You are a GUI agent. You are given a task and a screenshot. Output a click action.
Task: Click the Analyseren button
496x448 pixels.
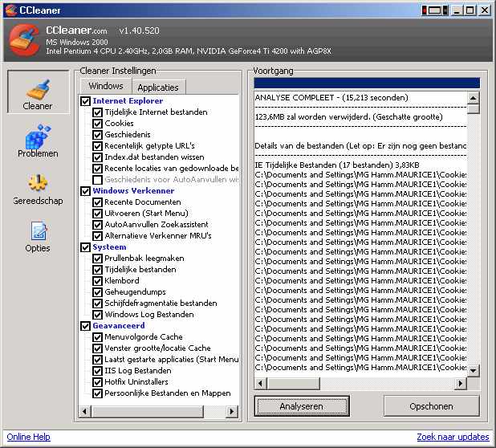(302, 406)
